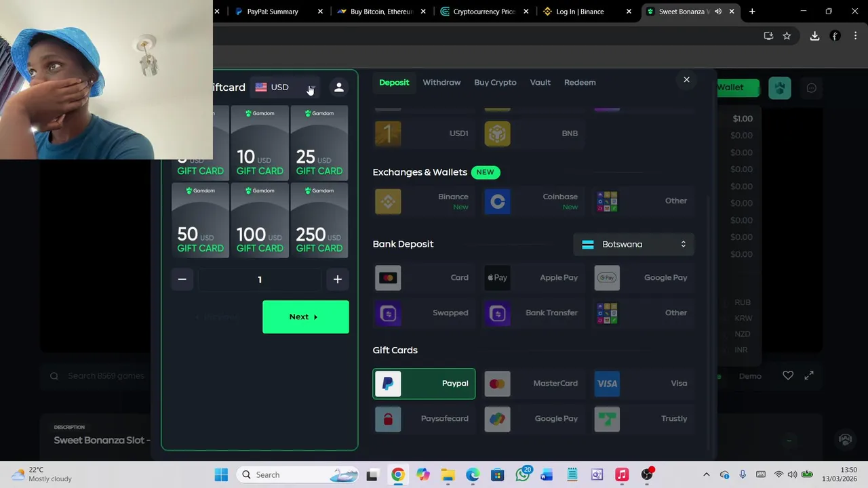Add game to favorites with heart
The width and height of the screenshot is (868, 488).
click(788, 375)
